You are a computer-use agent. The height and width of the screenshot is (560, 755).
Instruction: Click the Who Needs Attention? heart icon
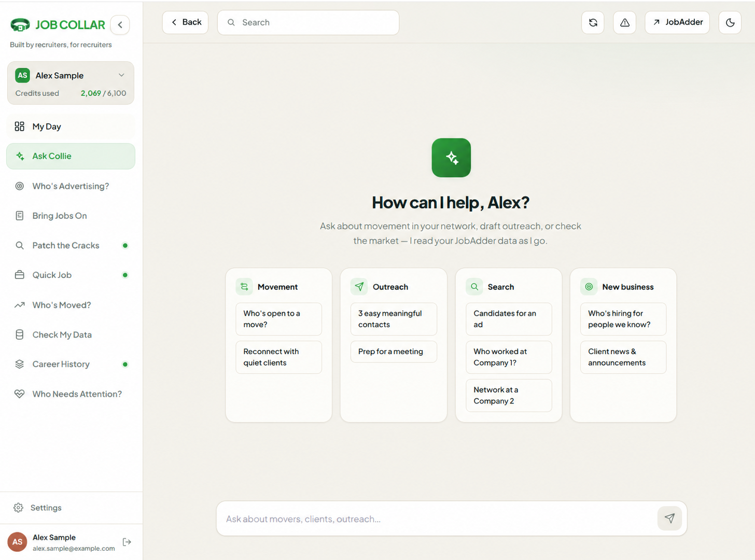pos(20,394)
